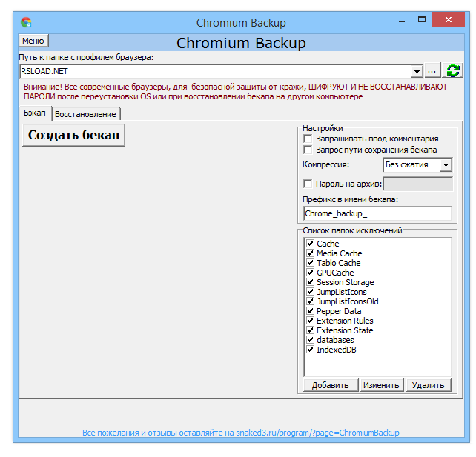Click the green refresh arrows icon
Viewport: 476px width, 457px height.
tap(452, 71)
